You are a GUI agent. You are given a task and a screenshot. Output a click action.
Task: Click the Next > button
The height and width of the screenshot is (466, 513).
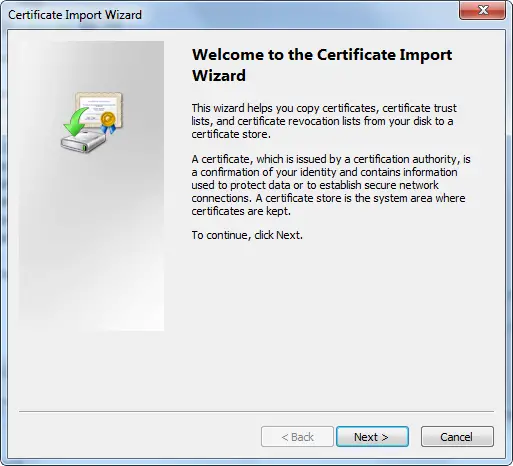(x=372, y=436)
